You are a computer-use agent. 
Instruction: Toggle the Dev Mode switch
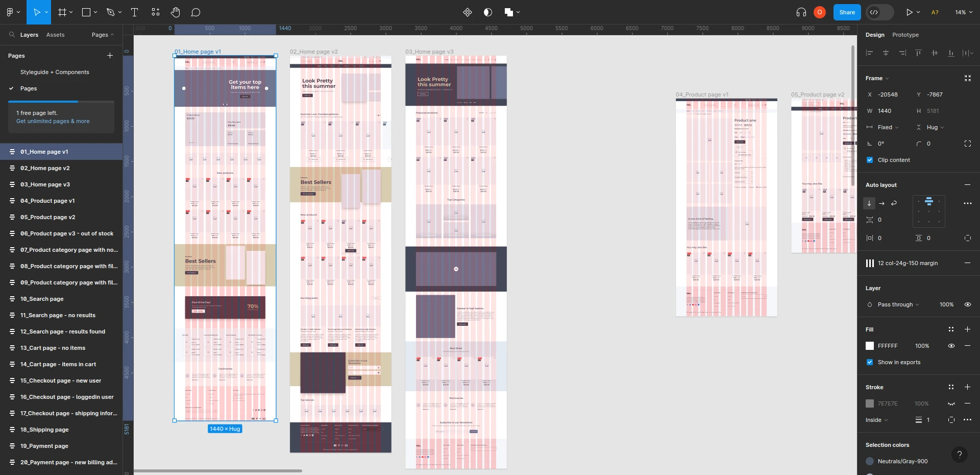click(879, 12)
